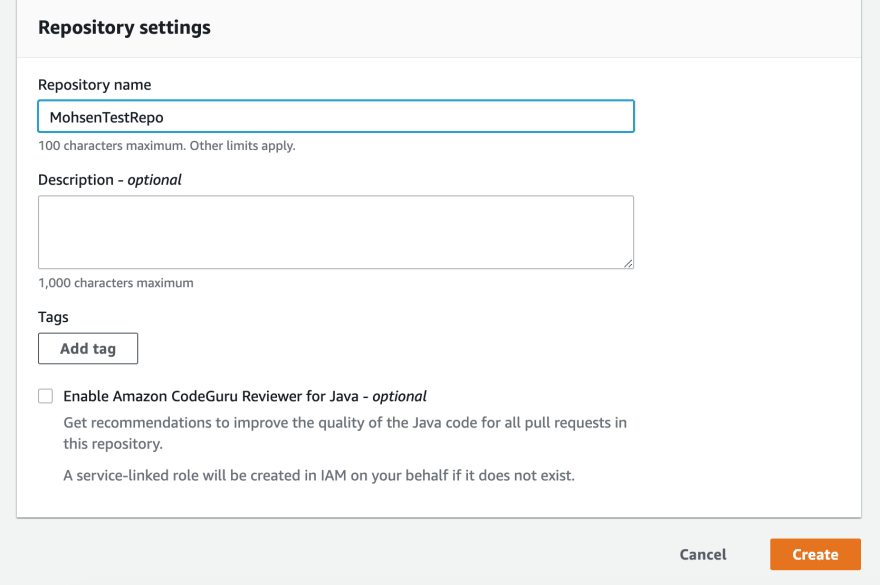Click the 'Description - optional' label
The height and width of the screenshot is (585, 880).
pyautogui.click(x=109, y=180)
